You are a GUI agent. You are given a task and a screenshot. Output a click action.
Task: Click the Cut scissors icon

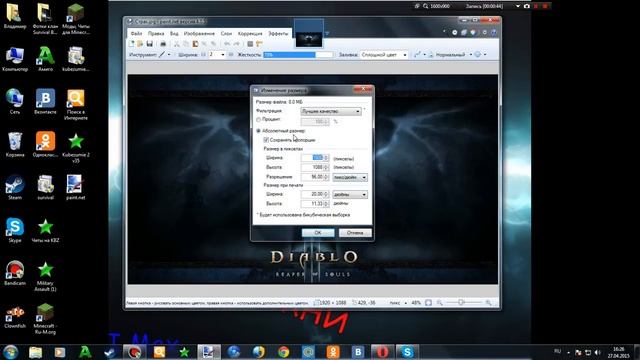click(x=177, y=44)
